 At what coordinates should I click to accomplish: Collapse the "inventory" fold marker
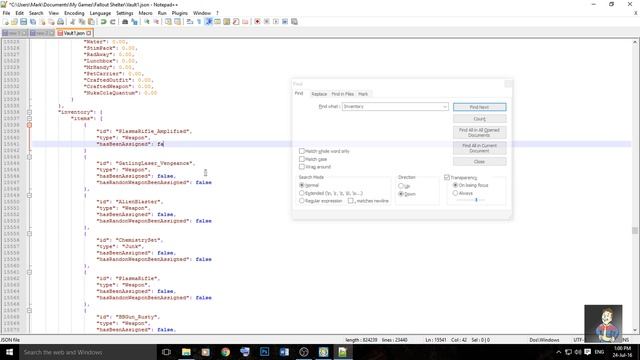[x=29, y=112]
